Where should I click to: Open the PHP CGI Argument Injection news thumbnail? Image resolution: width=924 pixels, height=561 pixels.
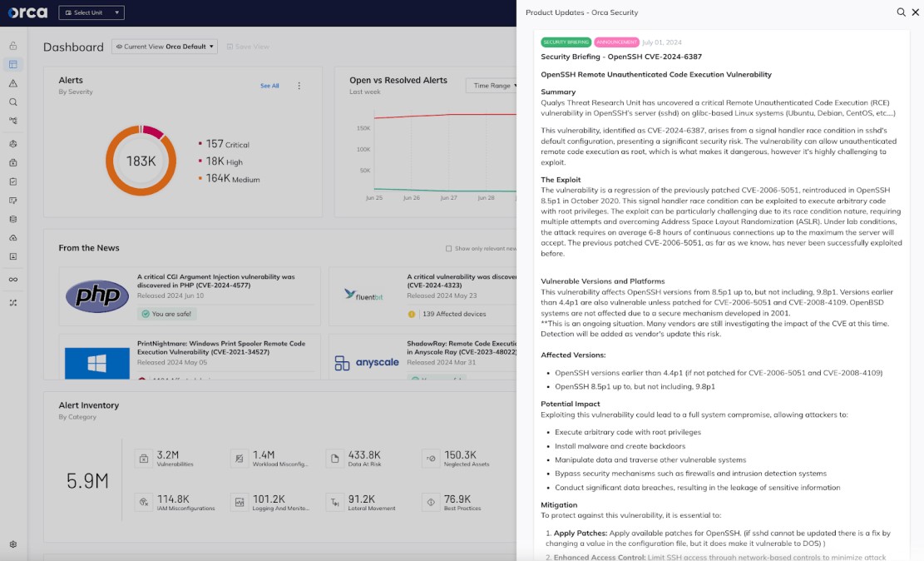[97, 296]
